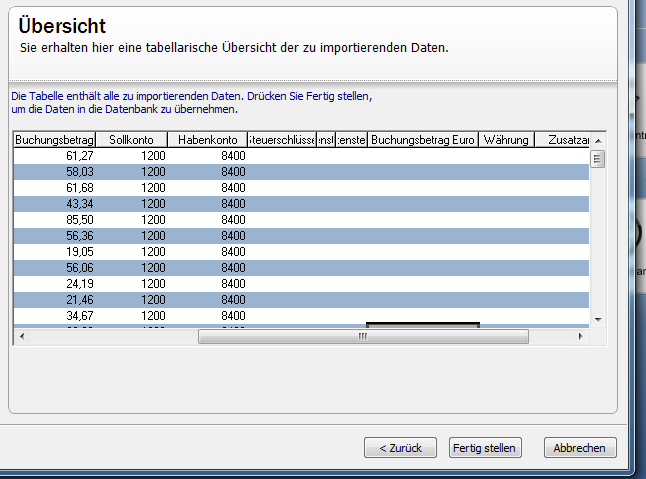Click the horizontal scrollbar thumb
Image resolution: width=646 pixels, height=479 pixels.
pyautogui.click(x=363, y=336)
